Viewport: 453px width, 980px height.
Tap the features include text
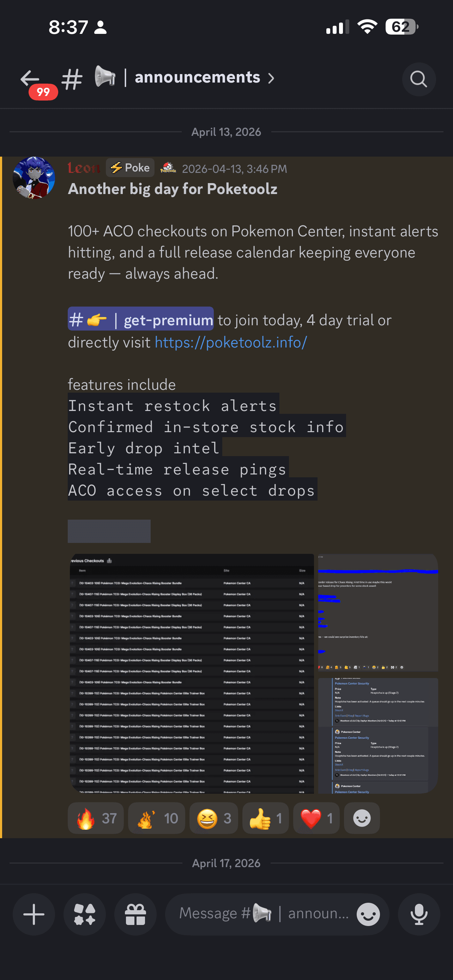point(122,384)
